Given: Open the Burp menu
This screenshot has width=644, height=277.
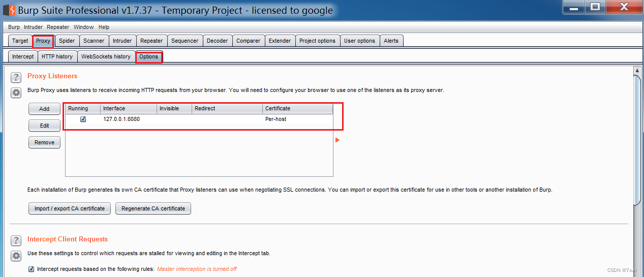Looking at the screenshot, I should click(14, 27).
